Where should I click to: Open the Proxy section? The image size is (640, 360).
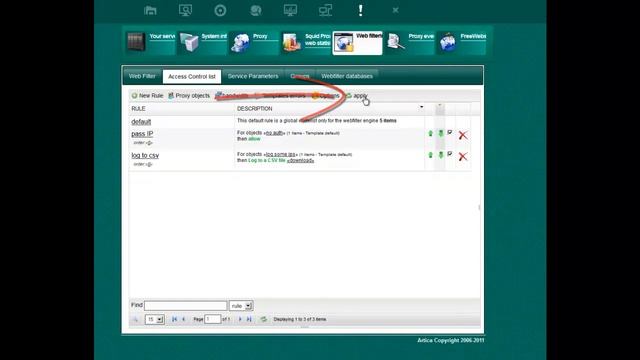pyautogui.click(x=254, y=42)
